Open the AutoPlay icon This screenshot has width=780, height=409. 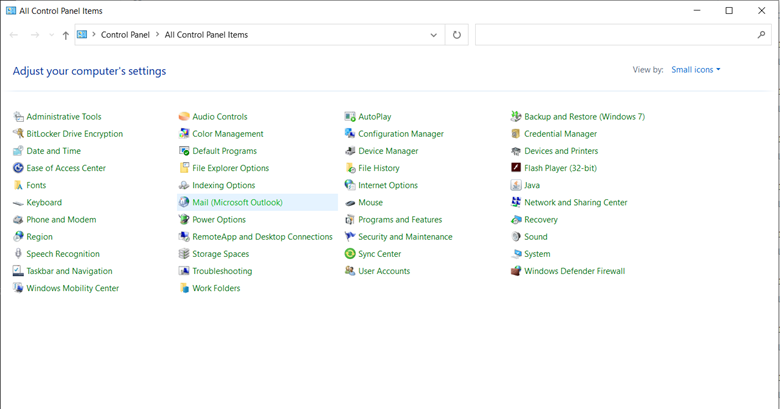point(350,117)
